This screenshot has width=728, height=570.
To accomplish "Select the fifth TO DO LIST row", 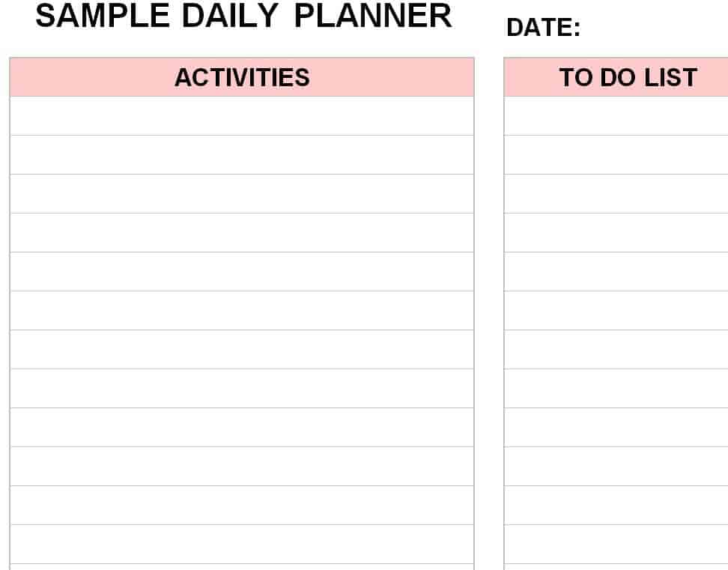I will tap(616, 272).
